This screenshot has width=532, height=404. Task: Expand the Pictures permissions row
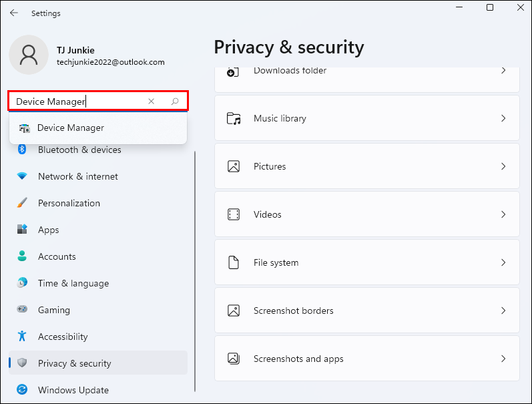366,166
